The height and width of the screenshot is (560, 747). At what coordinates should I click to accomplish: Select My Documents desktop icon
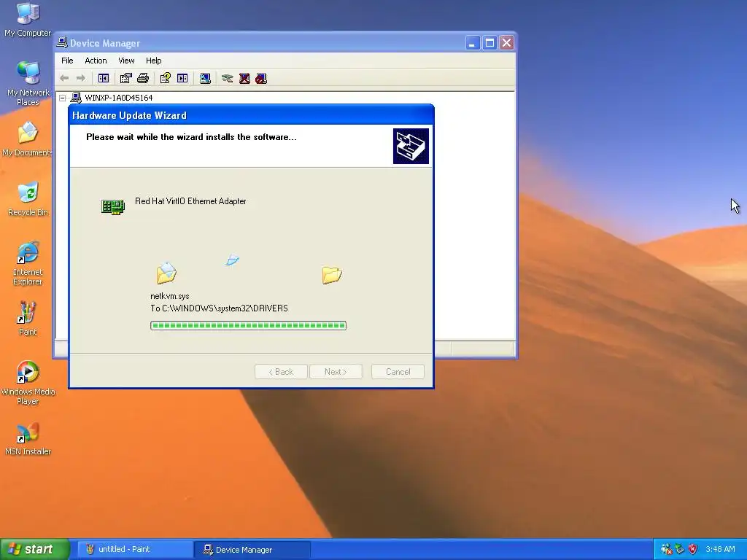point(28,139)
